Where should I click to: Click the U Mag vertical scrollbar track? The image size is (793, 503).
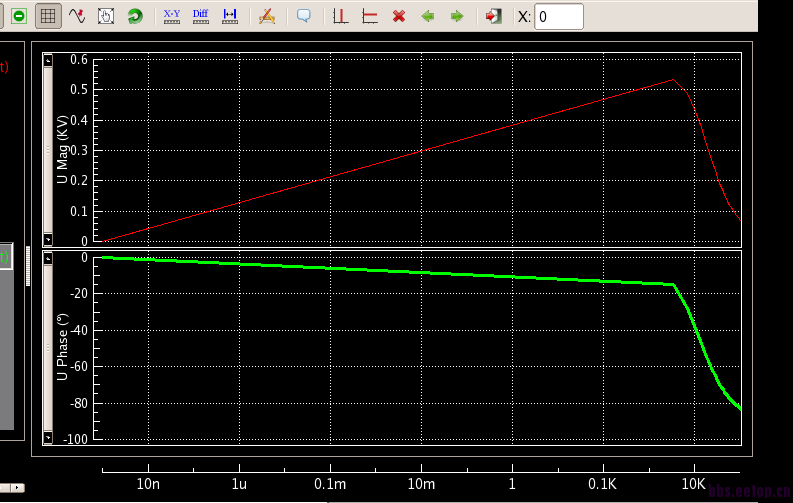click(x=48, y=150)
